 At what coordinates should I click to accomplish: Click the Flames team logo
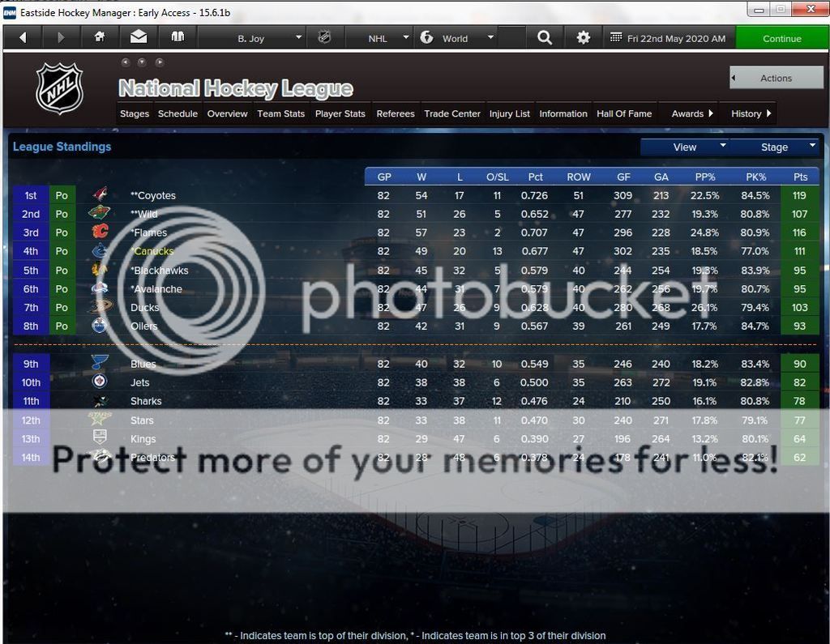[x=100, y=231]
